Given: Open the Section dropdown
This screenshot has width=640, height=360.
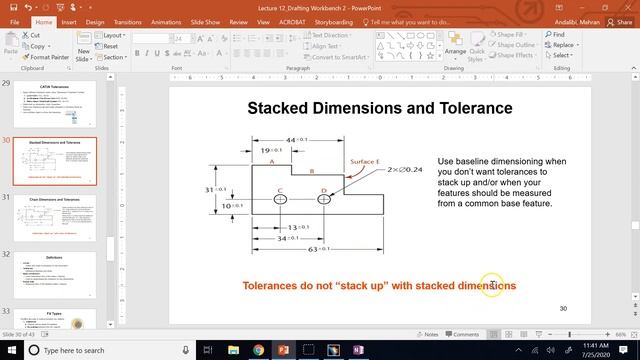Looking at the screenshot, I should click(111, 57).
